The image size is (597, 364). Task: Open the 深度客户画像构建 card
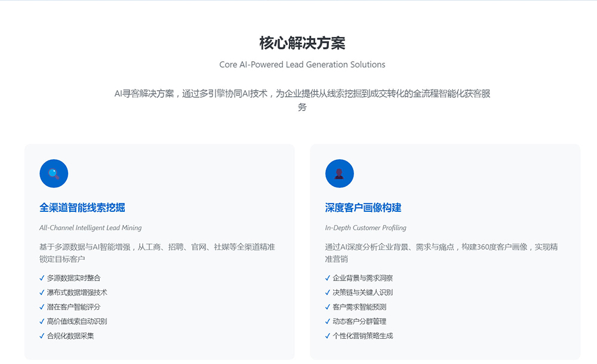pos(445,251)
